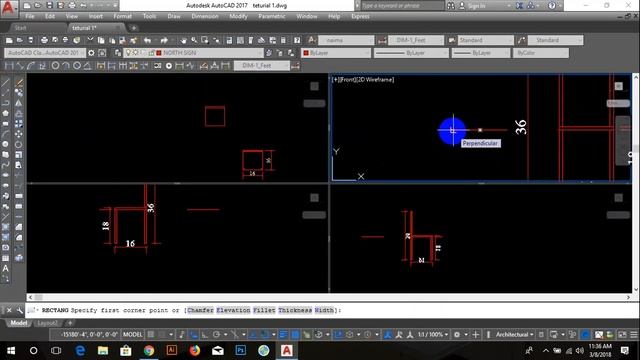Click the Text Style icon beside narina
Screen dimensions: 640x360
pyautogui.click(x=311, y=40)
